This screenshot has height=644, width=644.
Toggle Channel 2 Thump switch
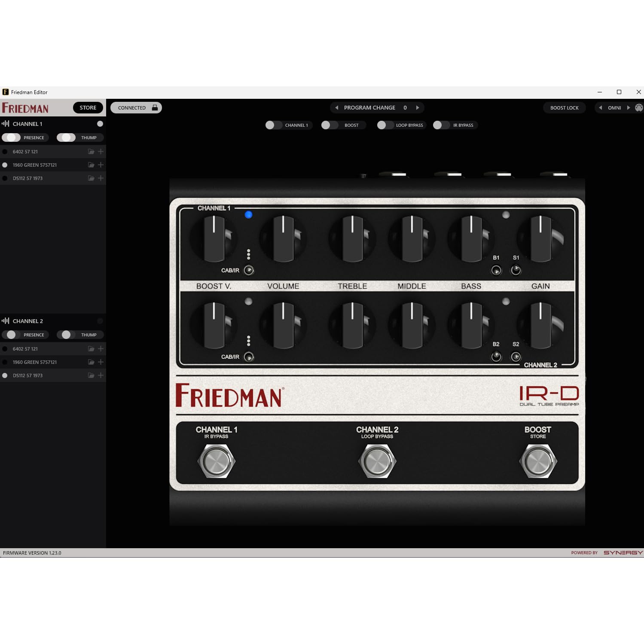pos(66,335)
